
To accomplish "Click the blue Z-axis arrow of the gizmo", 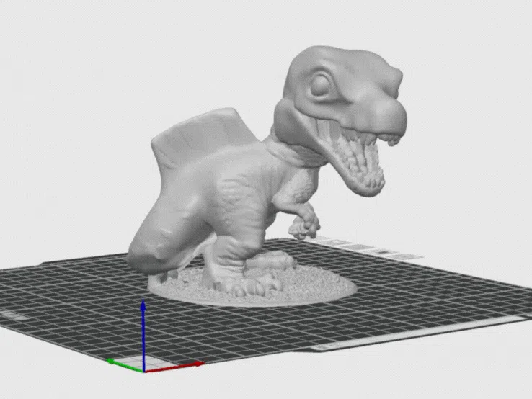I will tap(143, 334).
